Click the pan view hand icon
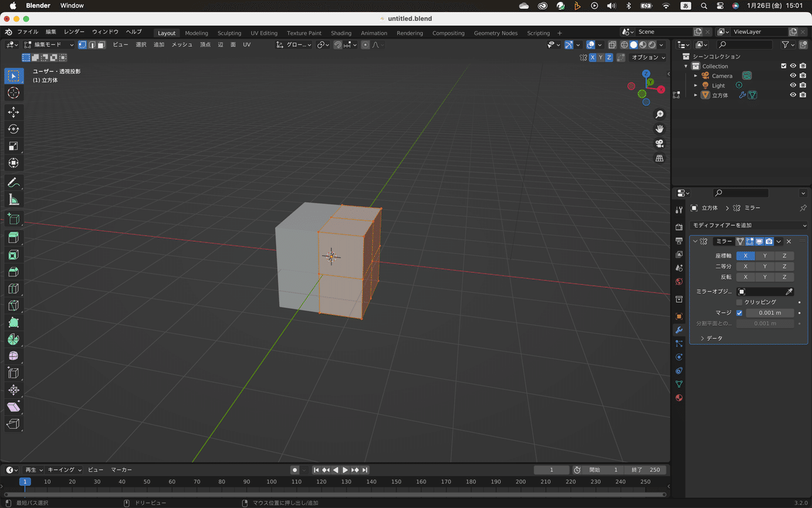The height and width of the screenshot is (508, 812). click(660, 129)
